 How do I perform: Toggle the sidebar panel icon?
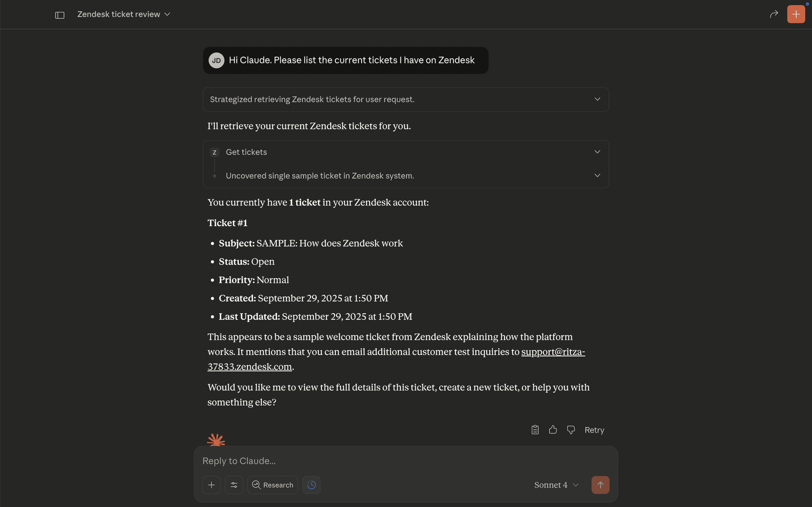60,15
